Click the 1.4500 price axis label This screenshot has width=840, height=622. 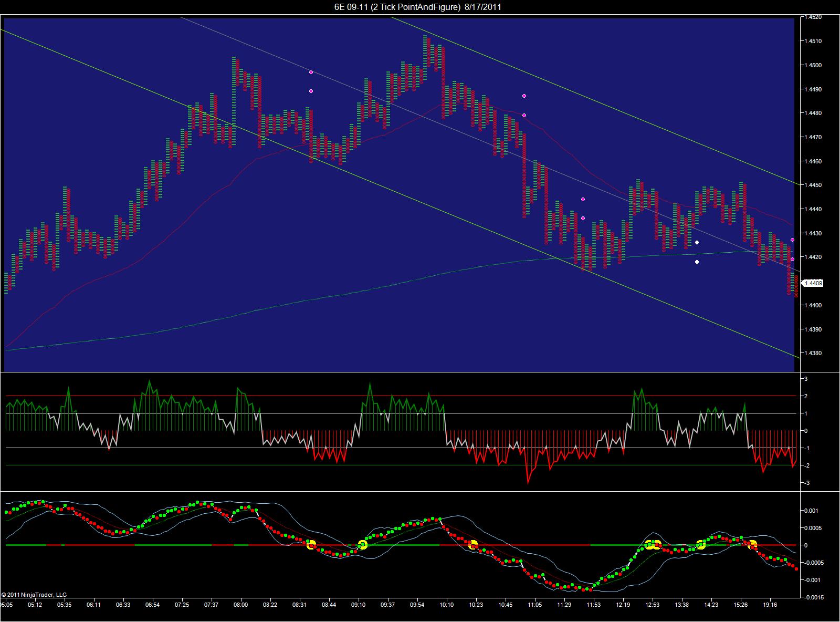point(813,65)
